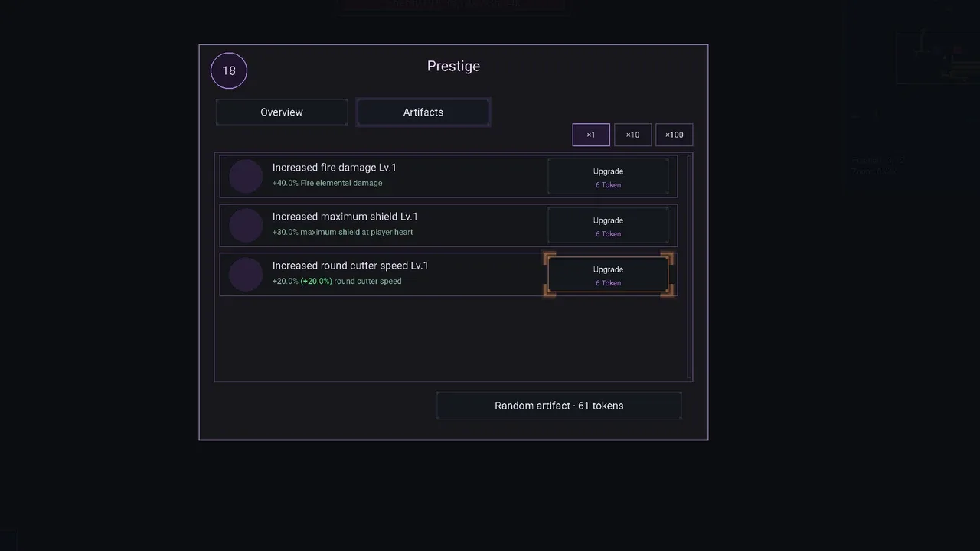
Task: Upgrade Increased fire damage artifact
Action: [608, 177]
